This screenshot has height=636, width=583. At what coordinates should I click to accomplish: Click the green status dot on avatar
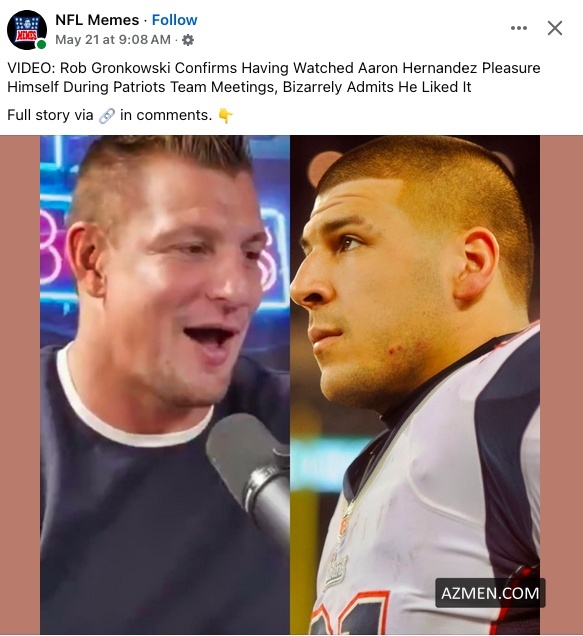(x=41, y=44)
